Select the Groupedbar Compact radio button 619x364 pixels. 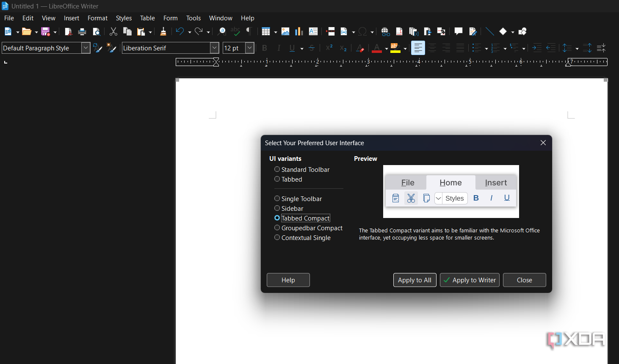click(x=308, y=228)
